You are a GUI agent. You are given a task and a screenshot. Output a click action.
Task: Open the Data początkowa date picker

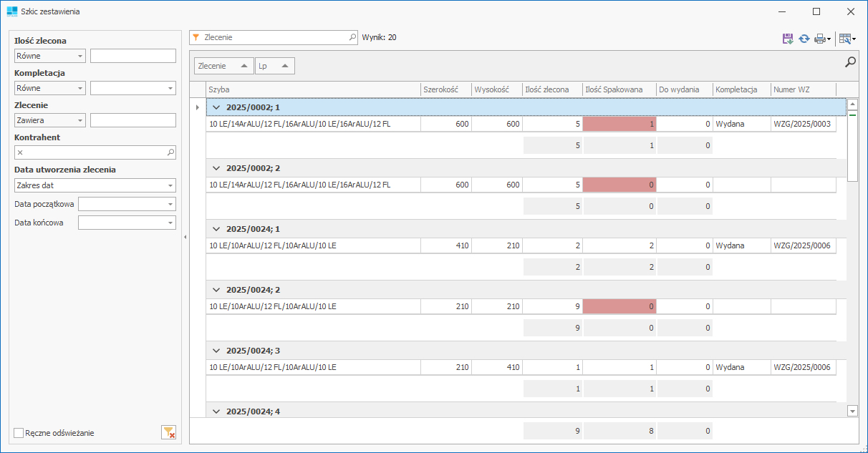point(170,204)
